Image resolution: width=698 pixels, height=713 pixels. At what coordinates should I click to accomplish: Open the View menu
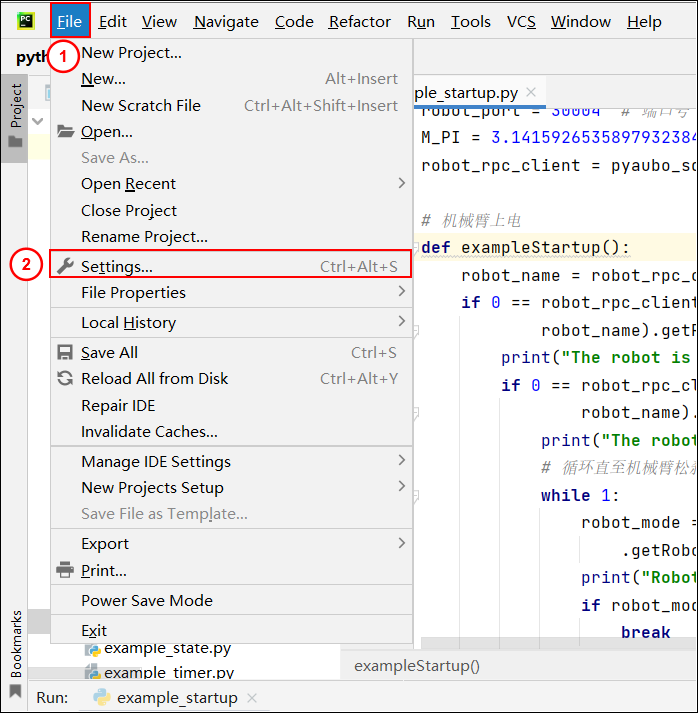click(159, 21)
